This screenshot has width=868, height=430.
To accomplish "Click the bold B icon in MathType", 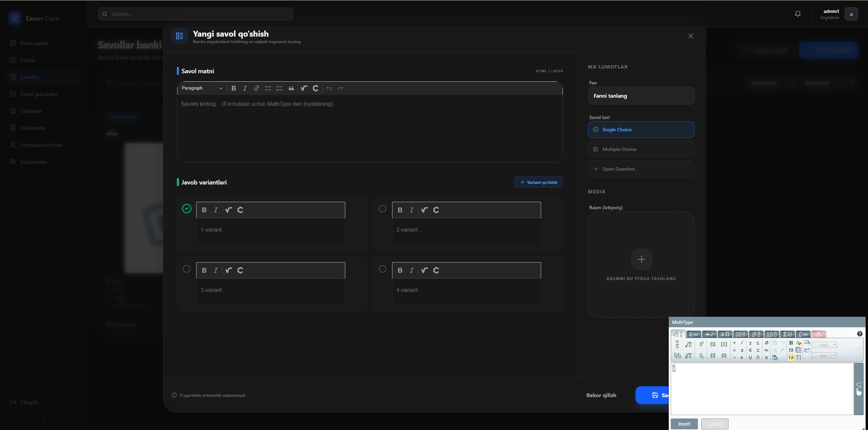I will (791, 343).
